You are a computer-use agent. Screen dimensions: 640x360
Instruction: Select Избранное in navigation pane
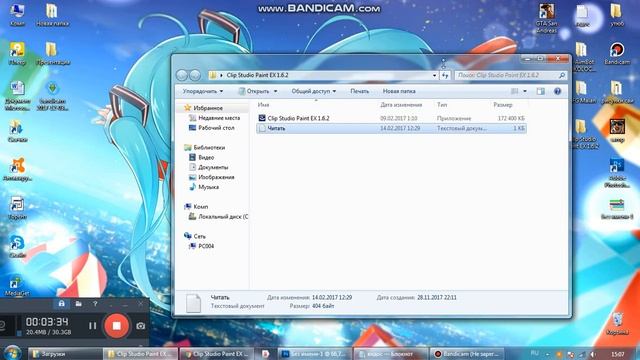coord(208,108)
